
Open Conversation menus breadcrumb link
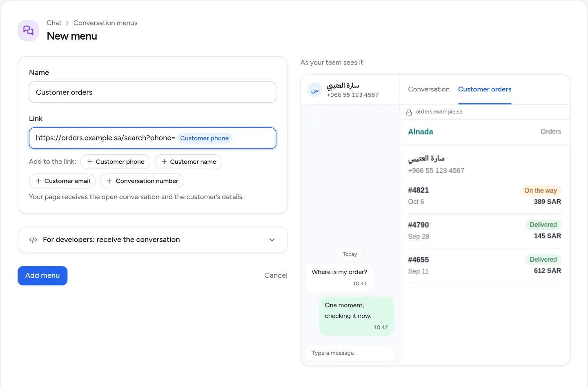105,23
